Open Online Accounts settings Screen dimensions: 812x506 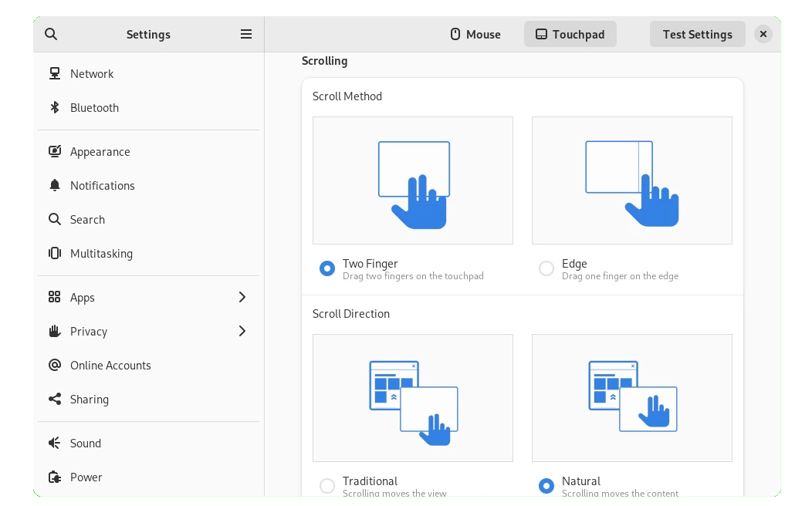[x=110, y=366]
